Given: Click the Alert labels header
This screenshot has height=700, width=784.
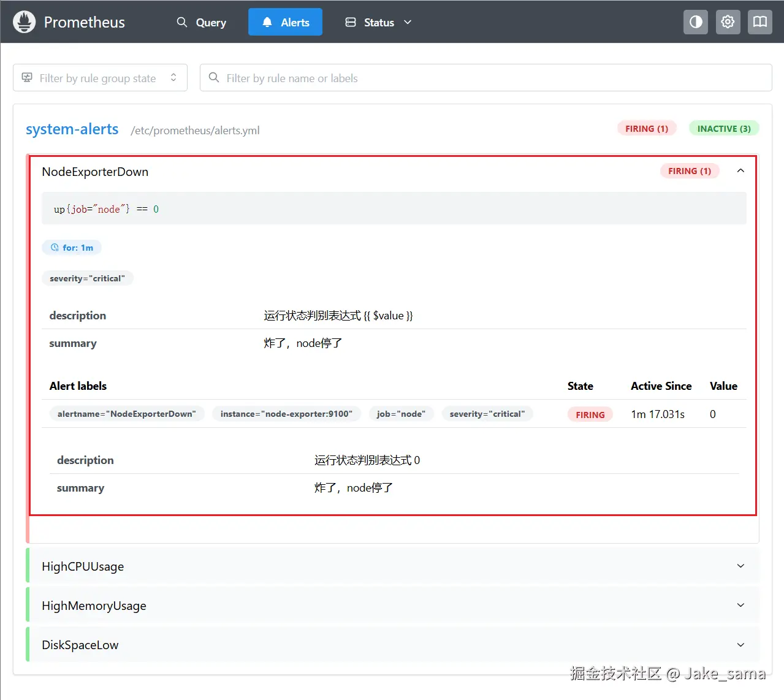Looking at the screenshot, I should tap(78, 386).
